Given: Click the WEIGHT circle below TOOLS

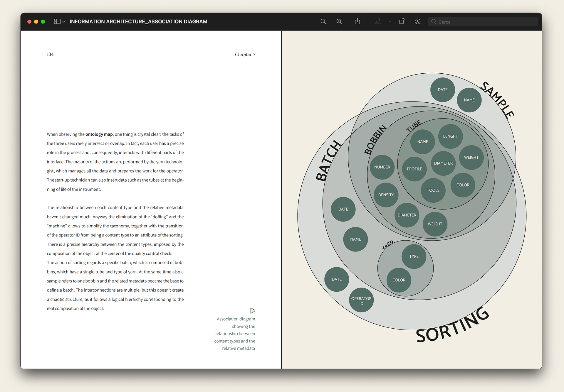Looking at the screenshot, I should pos(435,224).
